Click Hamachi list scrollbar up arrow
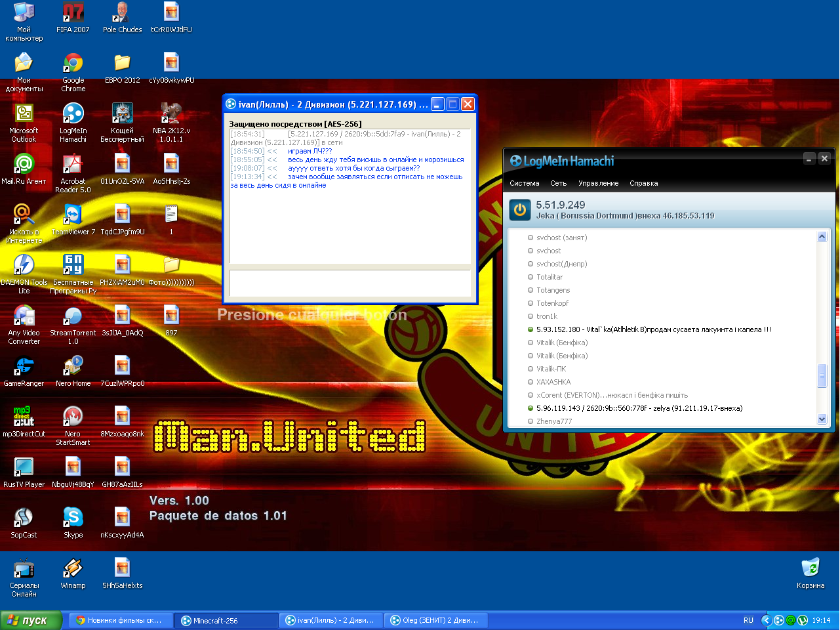Image resolution: width=840 pixels, height=630 pixels. tap(822, 236)
